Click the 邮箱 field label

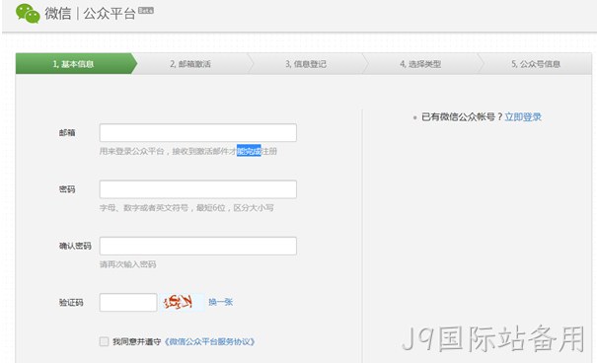(67, 132)
